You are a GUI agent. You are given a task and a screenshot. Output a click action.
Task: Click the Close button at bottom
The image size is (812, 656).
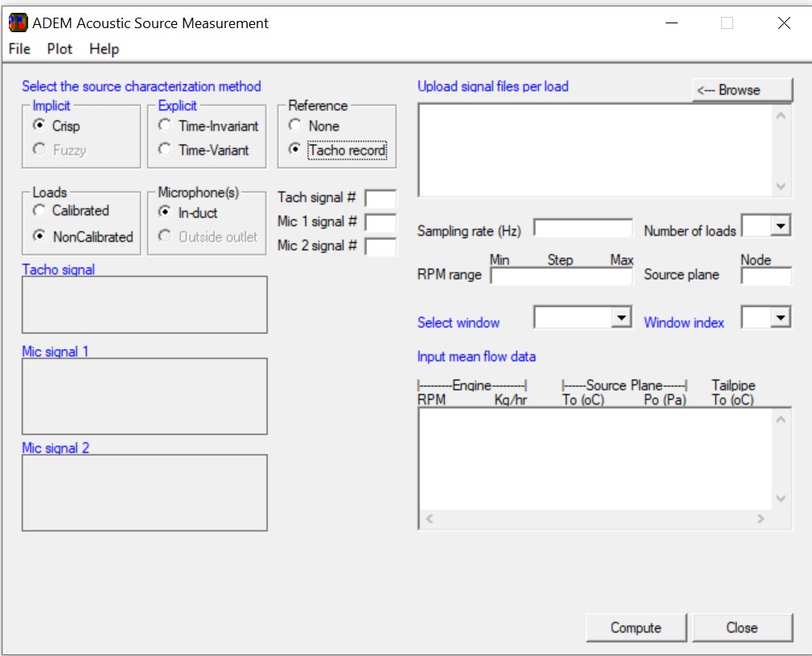point(741,628)
